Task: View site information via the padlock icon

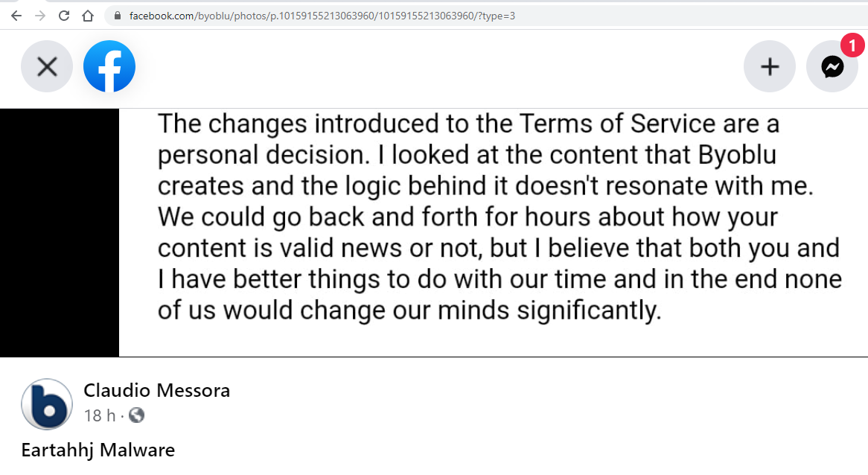Action: [x=118, y=16]
